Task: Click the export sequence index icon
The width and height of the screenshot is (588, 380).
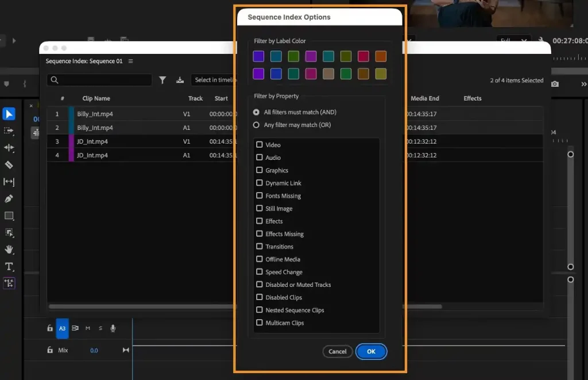Action: 180,80
